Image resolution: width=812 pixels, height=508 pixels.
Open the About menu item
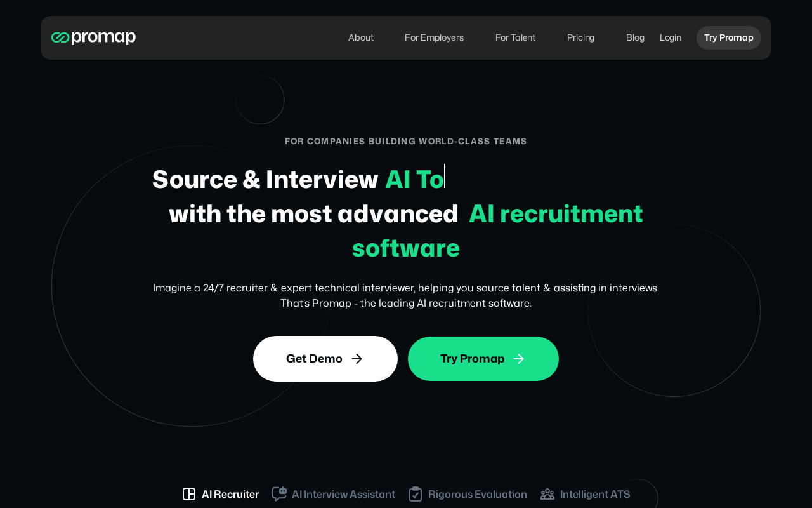tap(361, 37)
